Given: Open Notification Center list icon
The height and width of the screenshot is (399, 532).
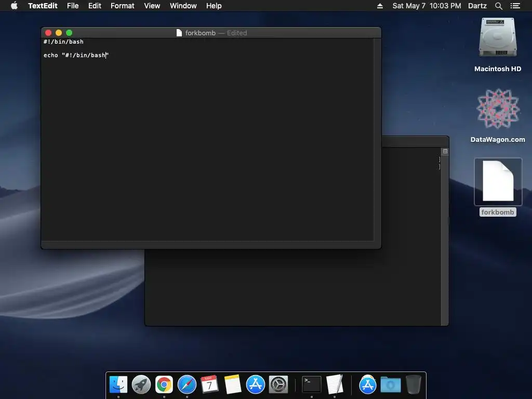Looking at the screenshot, I should [x=515, y=6].
